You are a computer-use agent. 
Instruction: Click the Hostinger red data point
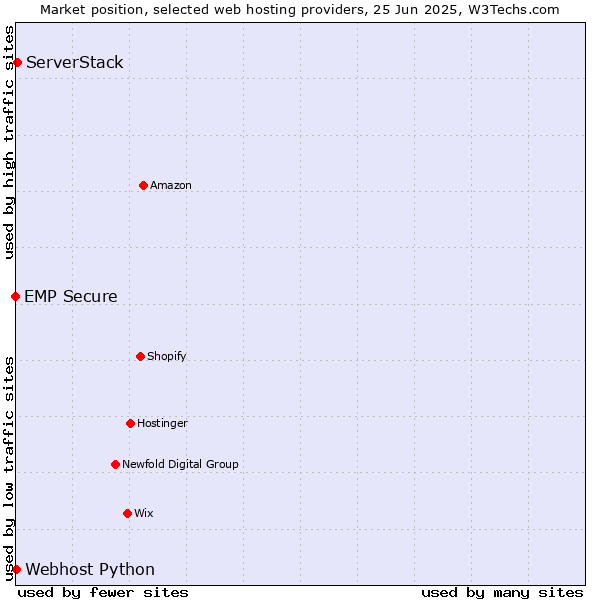[130, 424]
